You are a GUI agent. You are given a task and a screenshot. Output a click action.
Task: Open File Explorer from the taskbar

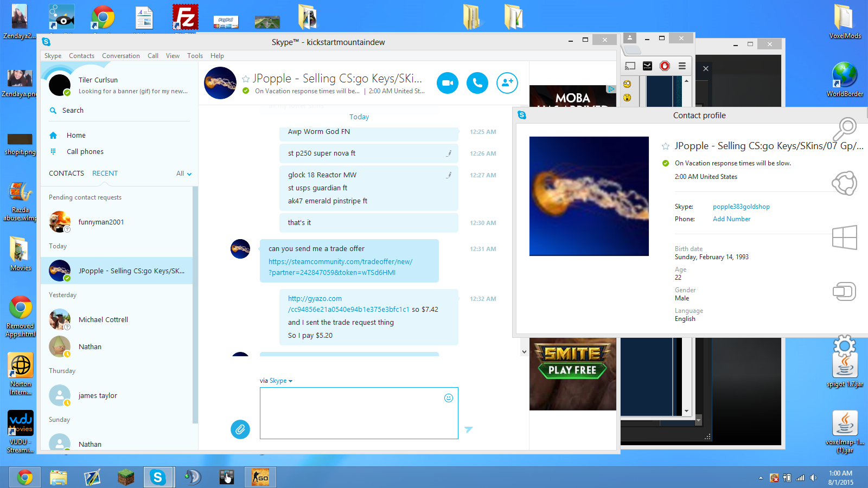click(59, 477)
